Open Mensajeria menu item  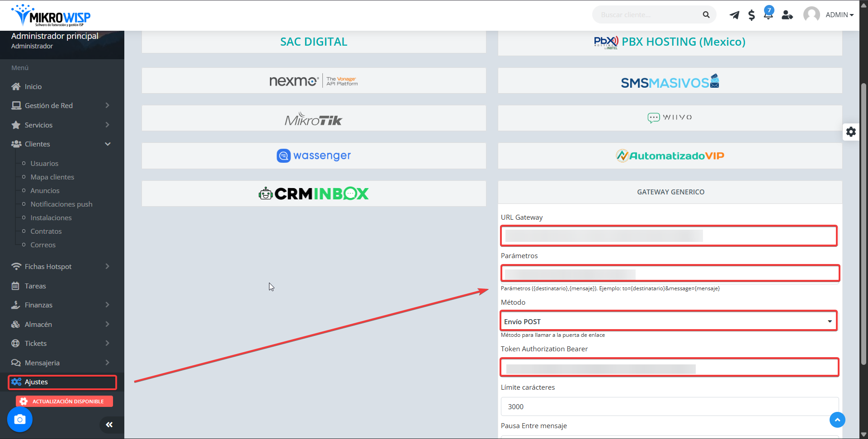click(62, 363)
